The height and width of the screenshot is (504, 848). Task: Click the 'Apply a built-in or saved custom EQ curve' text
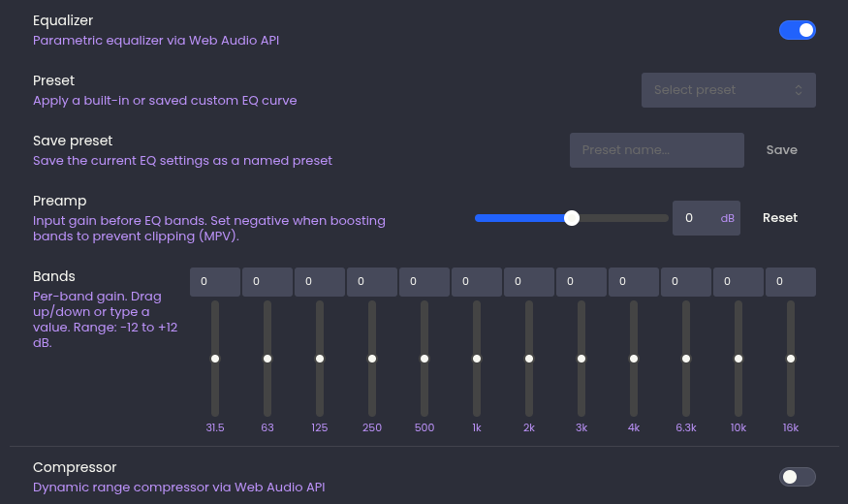(165, 101)
